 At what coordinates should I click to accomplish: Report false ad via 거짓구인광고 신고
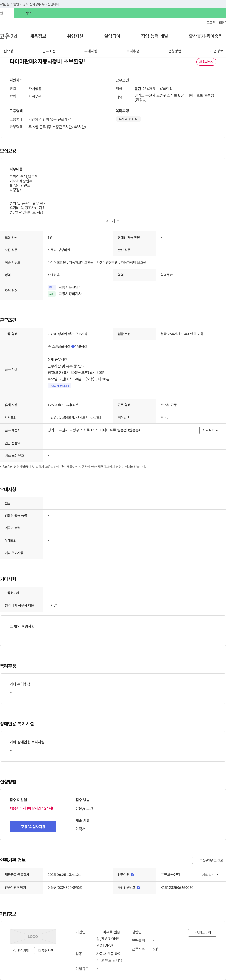209,860
